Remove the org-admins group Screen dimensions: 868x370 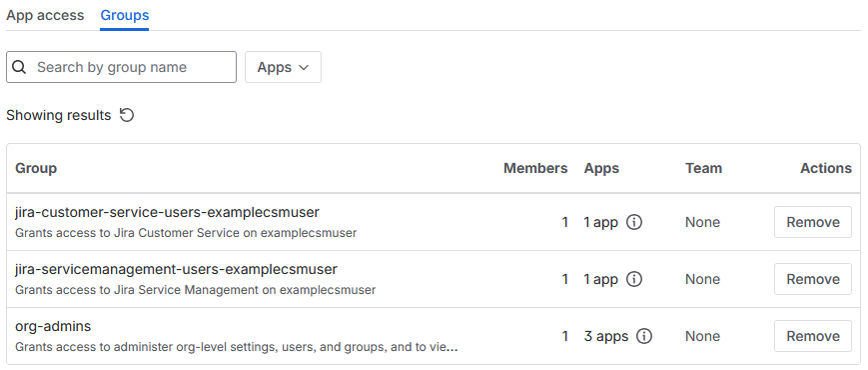[x=813, y=336]
